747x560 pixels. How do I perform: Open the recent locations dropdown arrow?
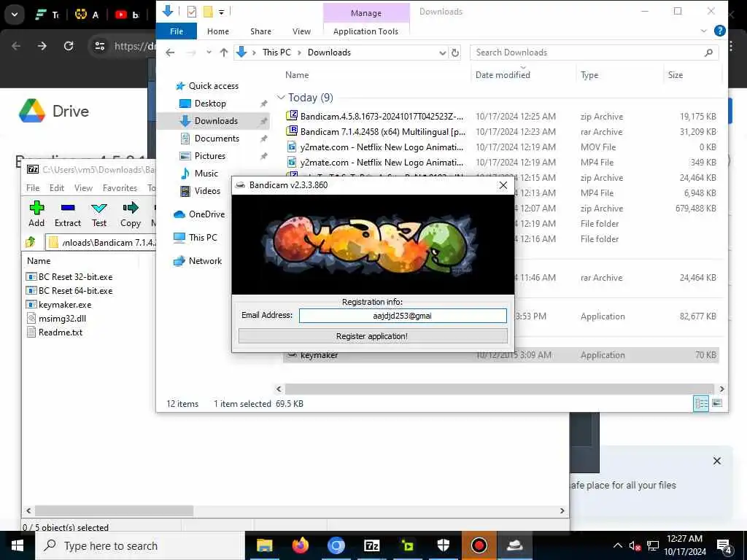point(209,52)
